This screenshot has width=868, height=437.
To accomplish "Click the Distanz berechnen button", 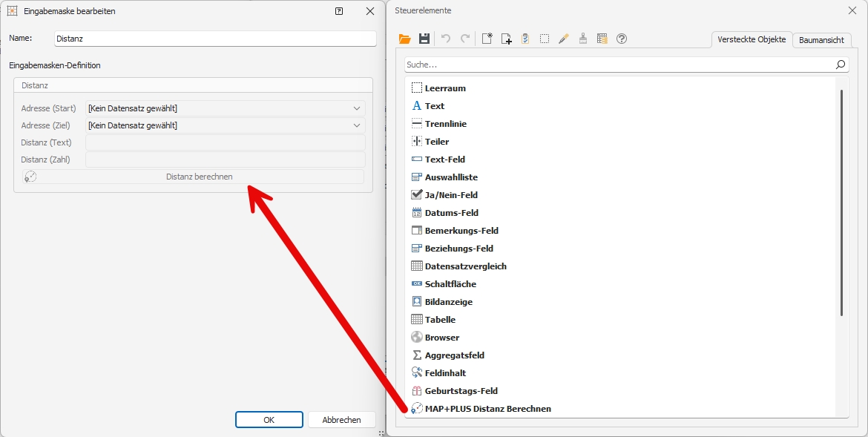I will [199, 177].
